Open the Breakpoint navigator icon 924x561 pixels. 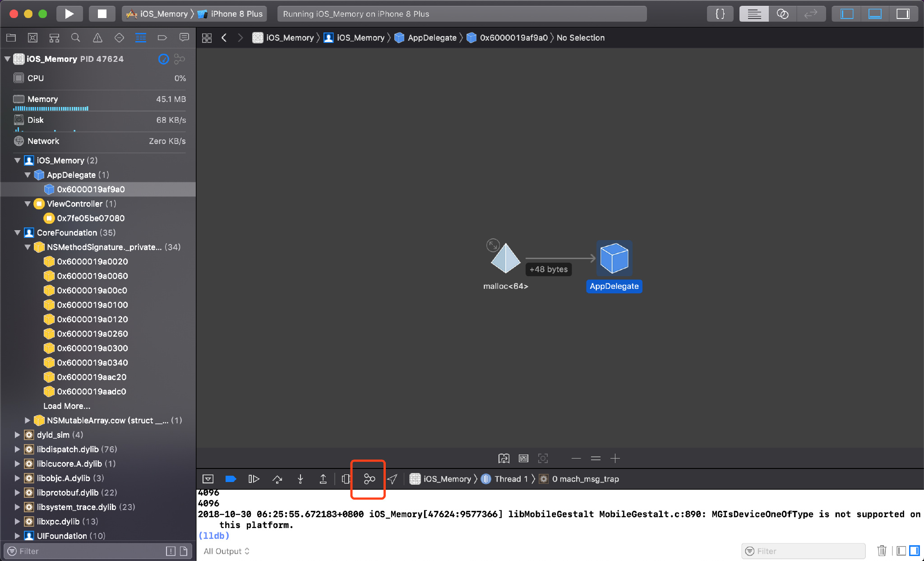point(162,38)
